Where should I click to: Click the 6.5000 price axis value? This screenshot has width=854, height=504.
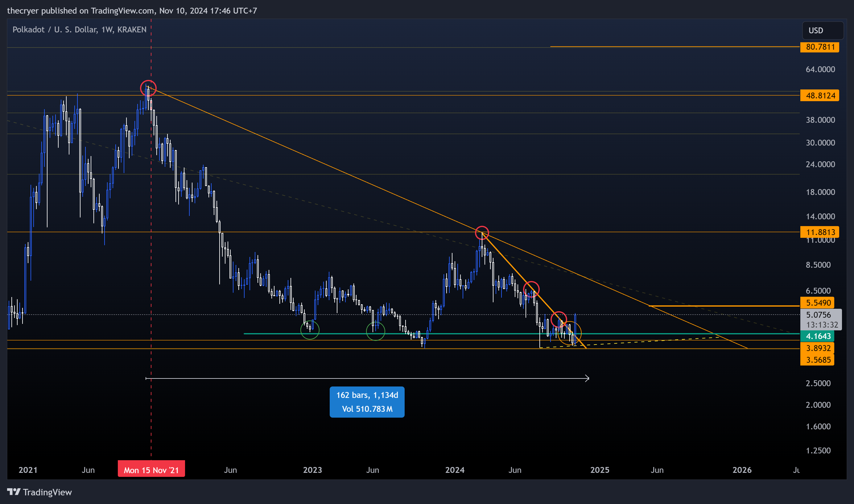[818, 291]
